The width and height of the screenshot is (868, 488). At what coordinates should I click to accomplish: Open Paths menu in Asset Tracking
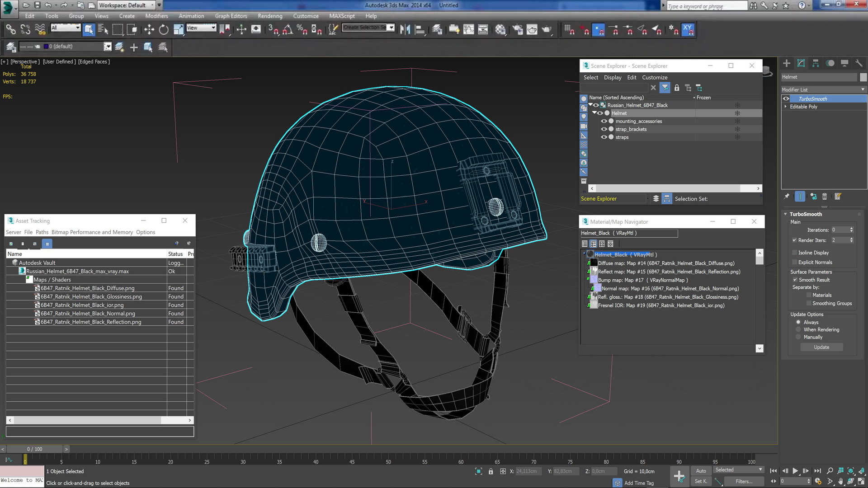click(x=42, y=232)
